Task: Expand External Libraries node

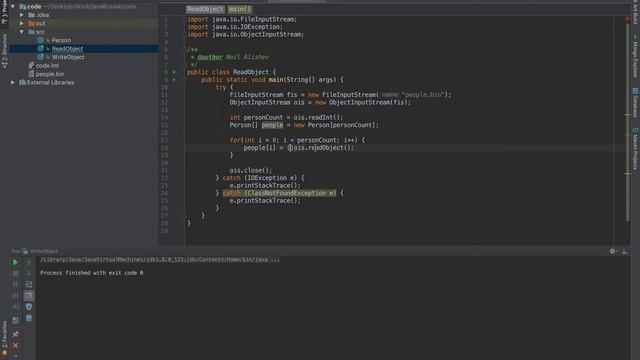Action: (x=13, y=82)
